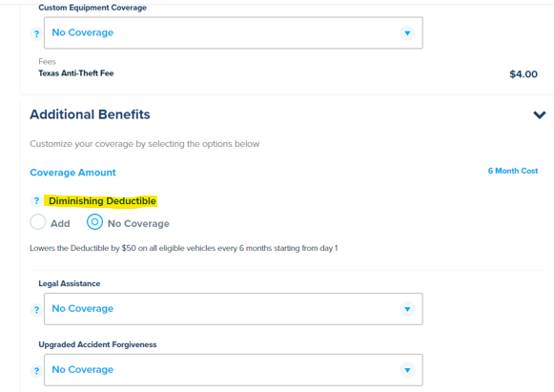Click the Coverage Amount heading link
Viewport: 554px width, 392px height.
click(x=72, y=173)
